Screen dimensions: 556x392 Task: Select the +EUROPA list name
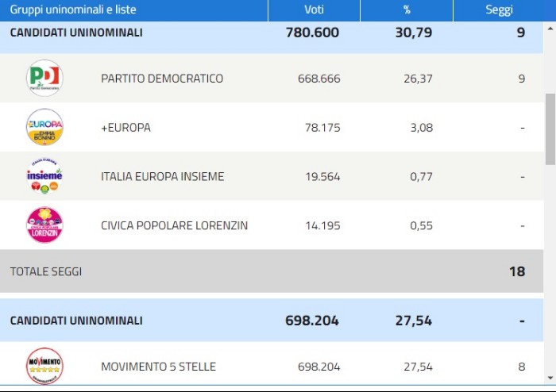click(x=125, y=128)
